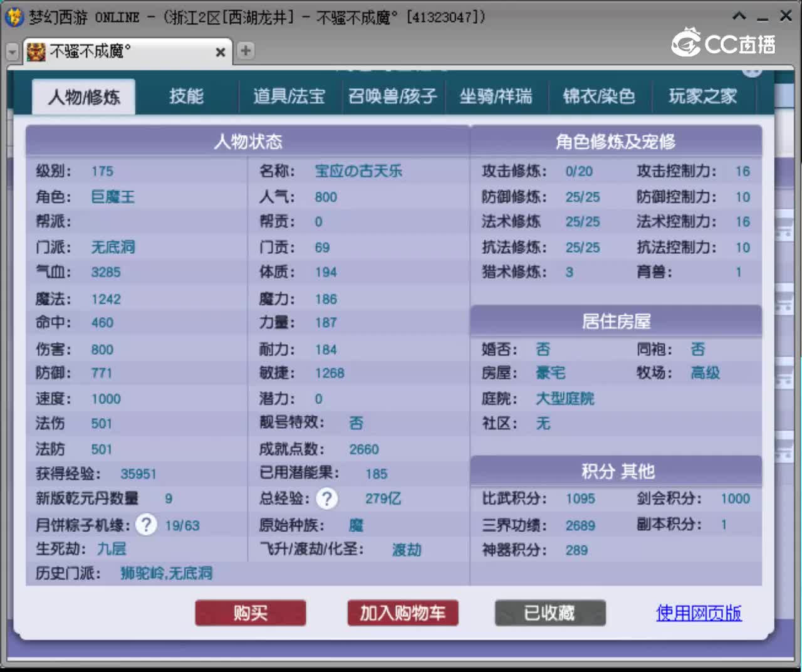
Task: Click the 庭院 value 大型庭院
Action: (x=565, y=399)
